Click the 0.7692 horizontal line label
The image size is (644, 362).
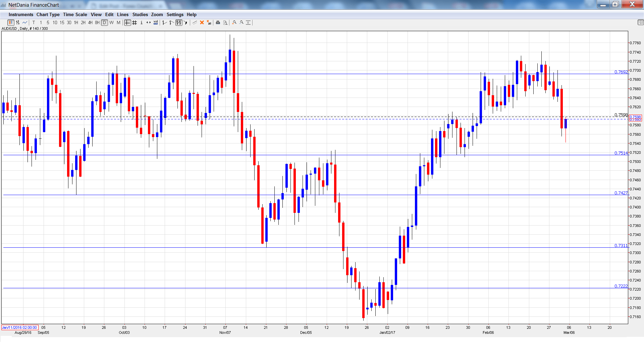coord(621,72)
